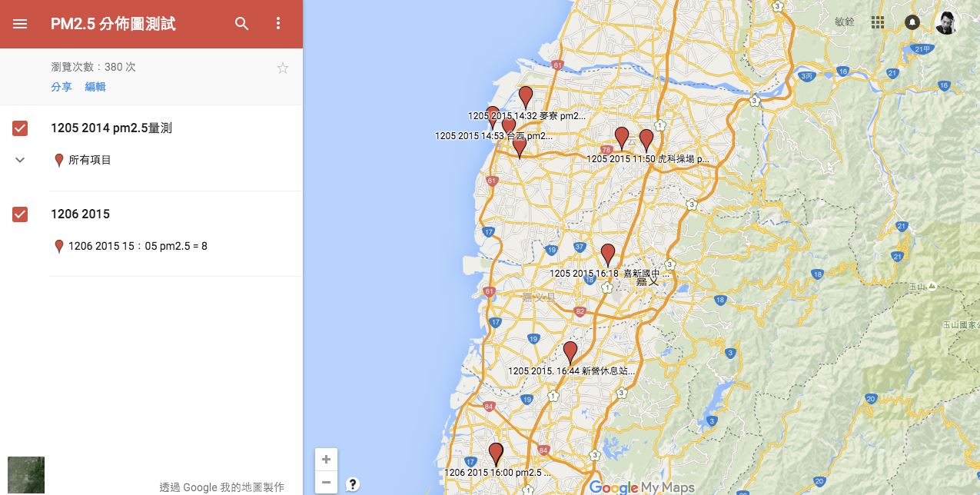Uncheck the 1205 2014 pm2.5量測 layer
The height and width of the screenshot is (495, 980).
coord(20,128)
